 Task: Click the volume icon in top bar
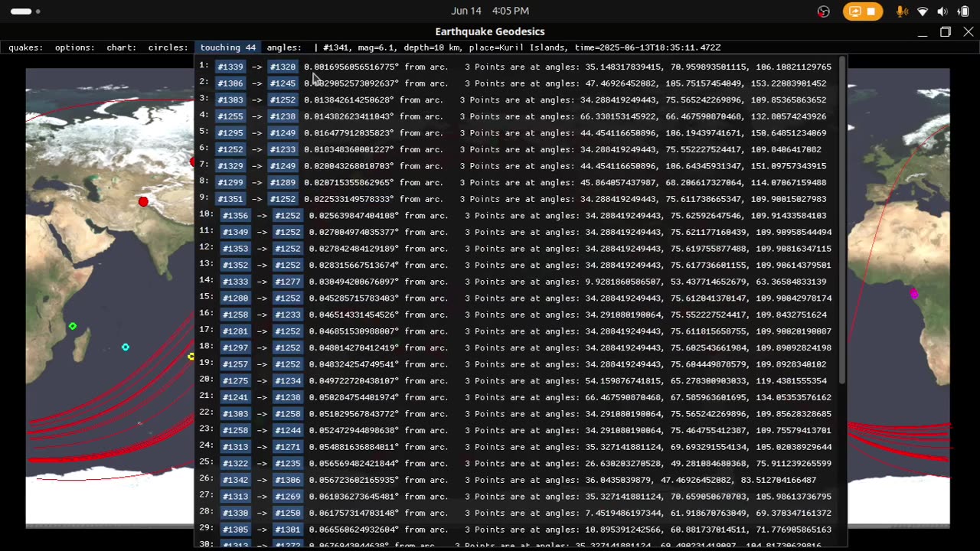[942, 11]
